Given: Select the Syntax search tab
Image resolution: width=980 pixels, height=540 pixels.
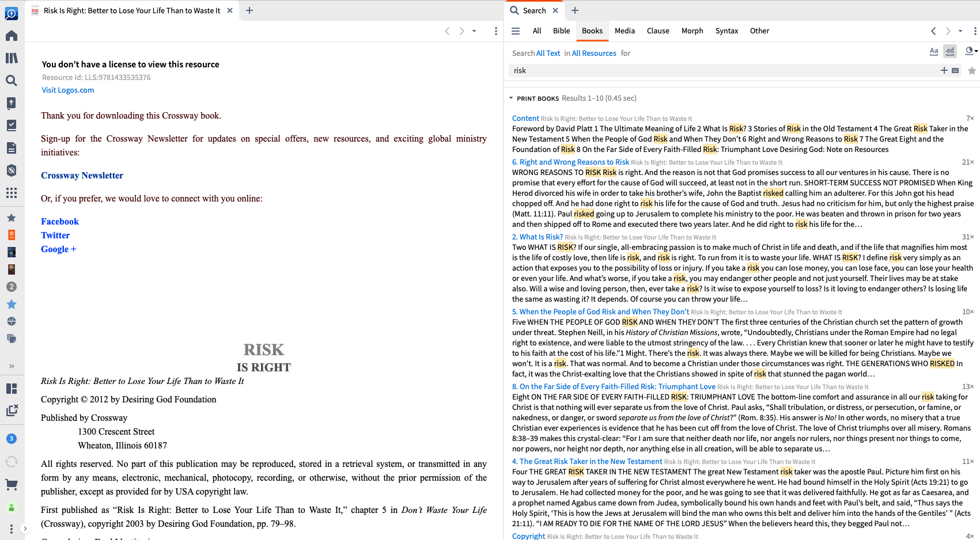Looking at the screenshot, I should pos(727,31).
